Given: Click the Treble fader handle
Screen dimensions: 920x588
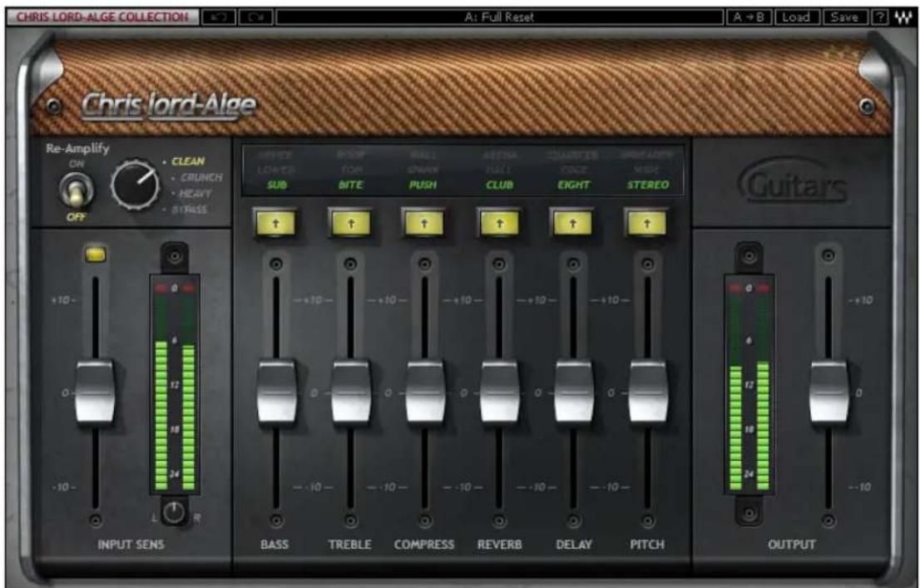Looking at the screenshot, I should [351, 392].
